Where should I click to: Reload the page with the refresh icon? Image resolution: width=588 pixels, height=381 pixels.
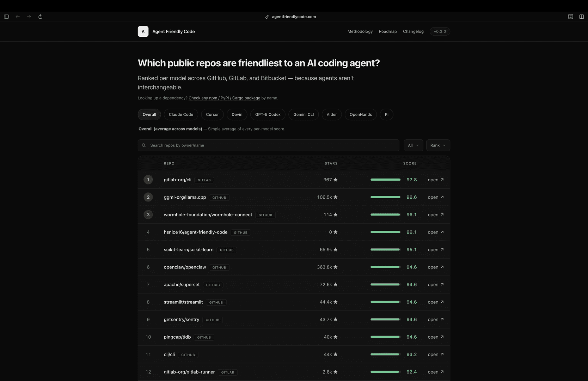pyautogui.click(x=40, y=17)
